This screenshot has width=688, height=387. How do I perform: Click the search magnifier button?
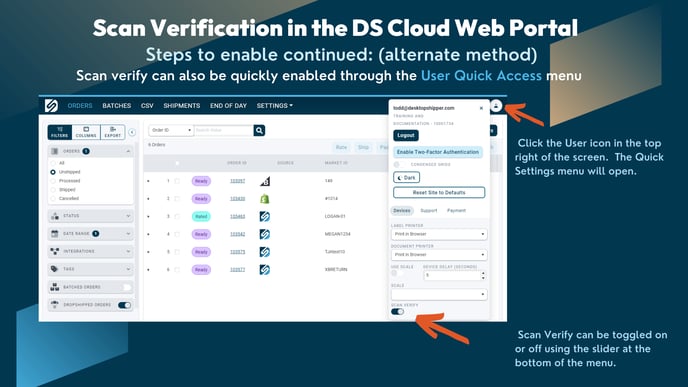click(259, 130)
